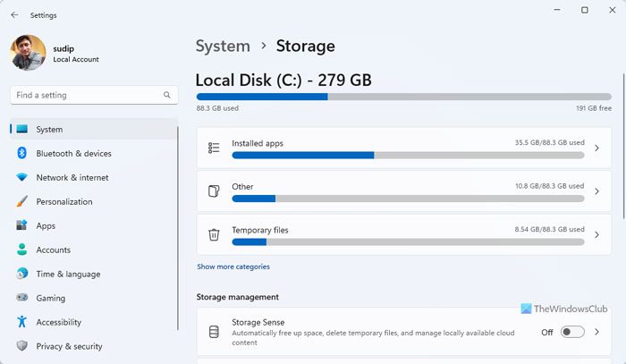Viewport: 626px width, 364px height.
Task: Open Personalization settings
Action: [x=64, y=201]
